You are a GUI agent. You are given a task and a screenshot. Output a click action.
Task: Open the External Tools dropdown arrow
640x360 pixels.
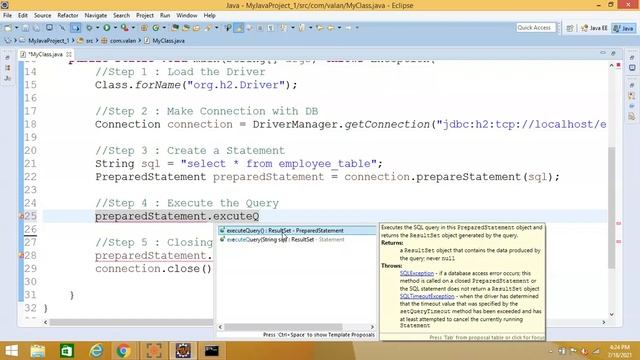(x=133, y=28)
